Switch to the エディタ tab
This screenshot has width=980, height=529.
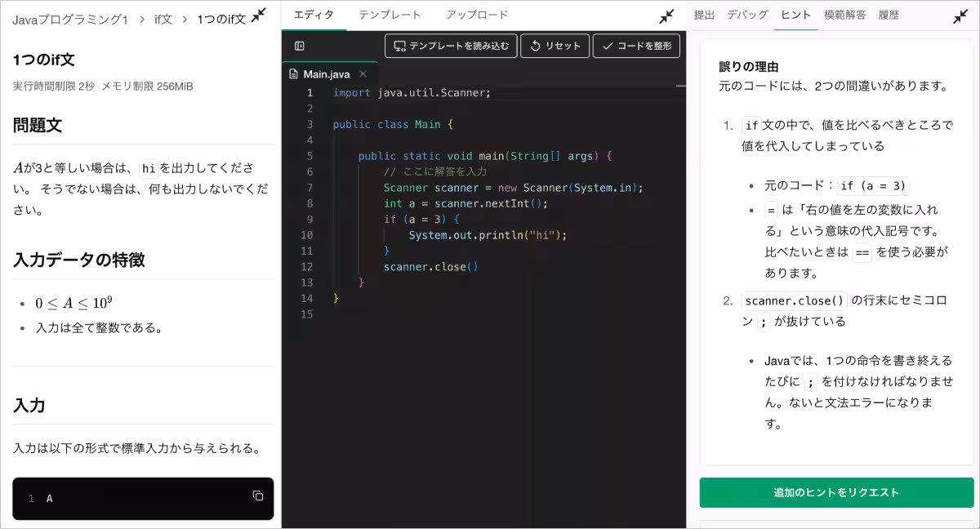[x=314, y=15]
